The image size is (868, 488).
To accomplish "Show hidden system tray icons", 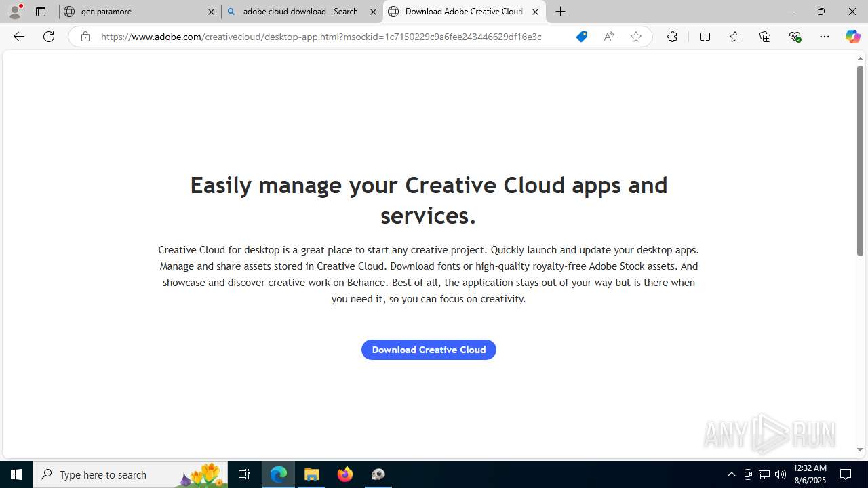I will [732, 474].
